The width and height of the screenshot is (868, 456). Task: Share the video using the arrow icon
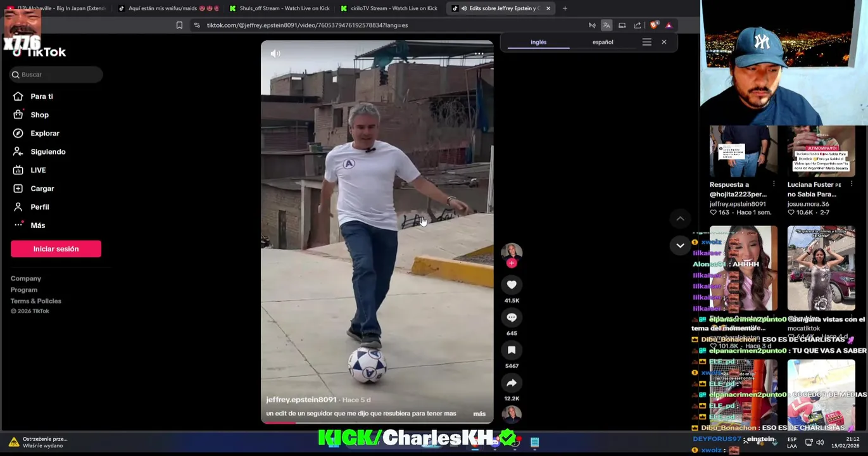512,383
